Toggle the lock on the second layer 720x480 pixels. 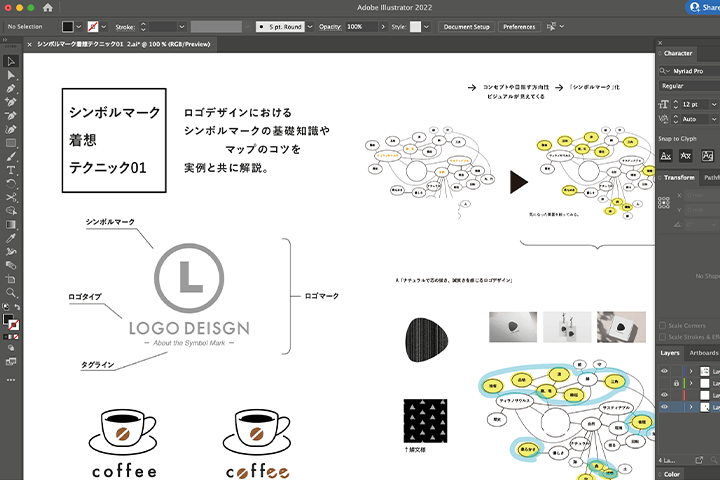coord(676,383)
